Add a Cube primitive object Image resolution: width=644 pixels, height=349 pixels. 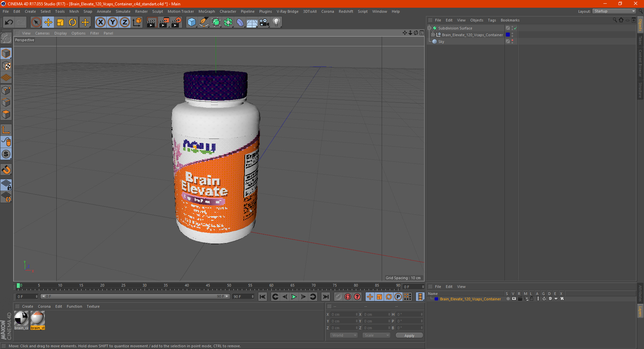click(192, 22)
